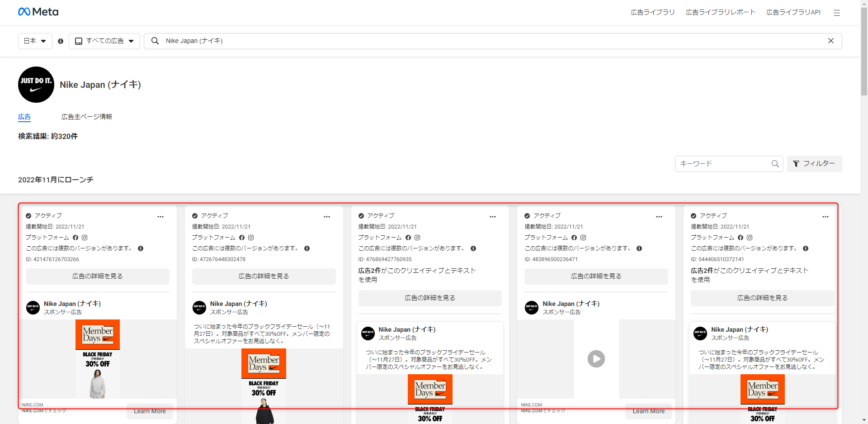Image resolution: width=868 pixels, height=424 pixels.
Task: Expand the 日本 country dropdown
Action: click(35, 41)
